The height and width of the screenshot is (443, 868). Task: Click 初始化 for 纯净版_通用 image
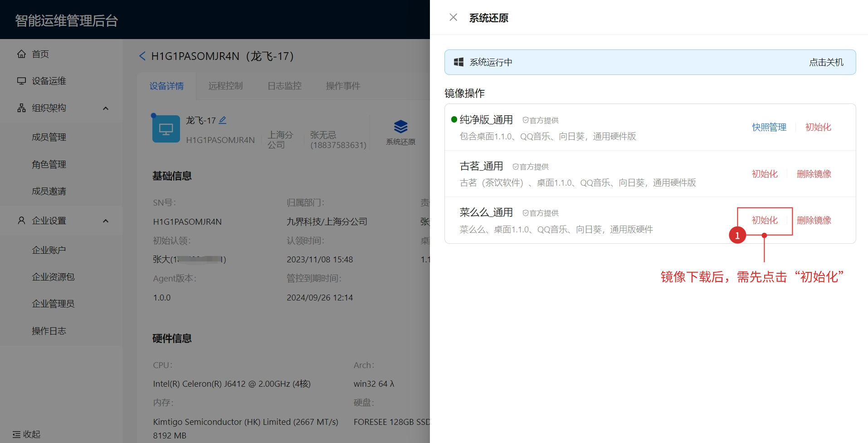(x=818, y=127)
